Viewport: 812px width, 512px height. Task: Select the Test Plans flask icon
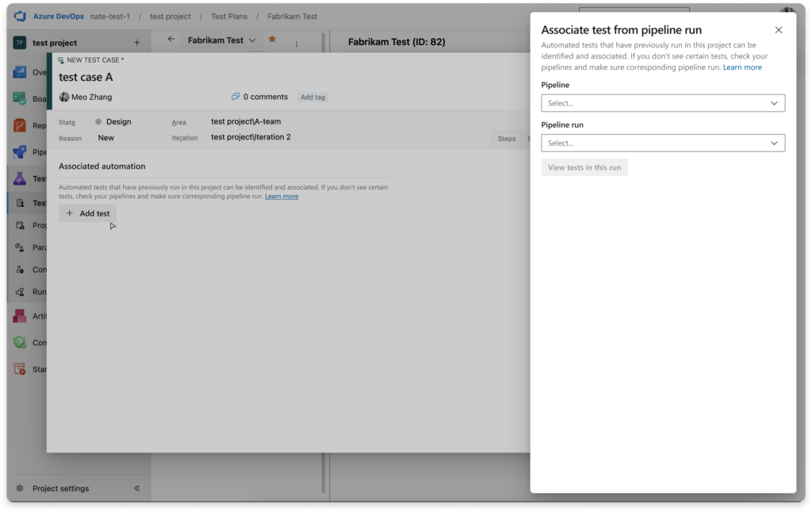click(20, 178)
